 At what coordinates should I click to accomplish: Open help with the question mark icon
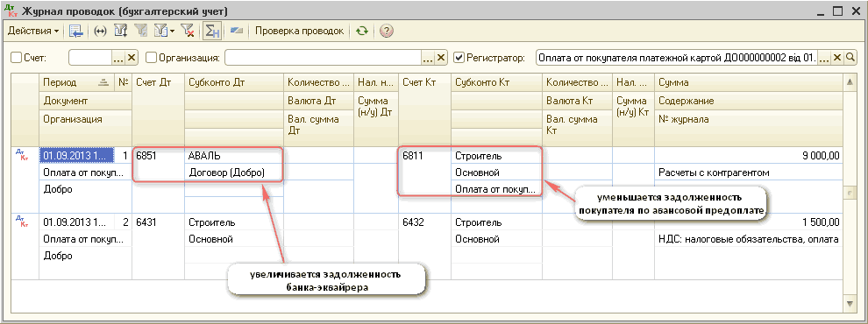387,32
